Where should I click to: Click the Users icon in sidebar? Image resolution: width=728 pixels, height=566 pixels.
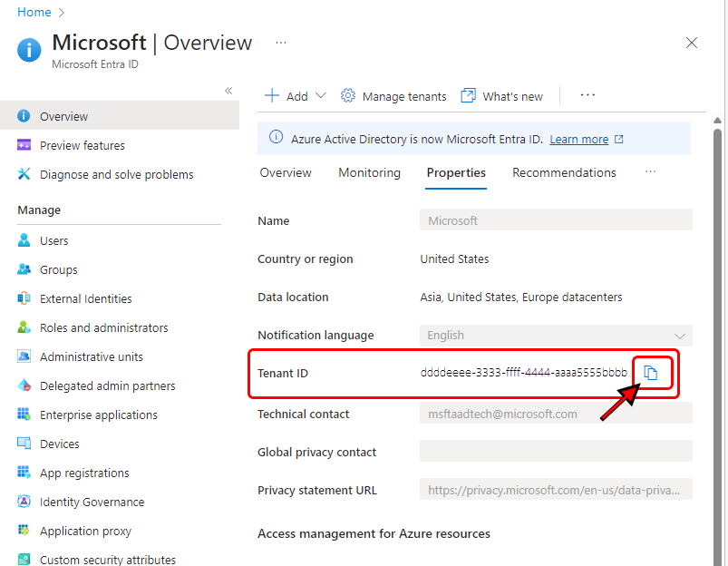(24, 240)
